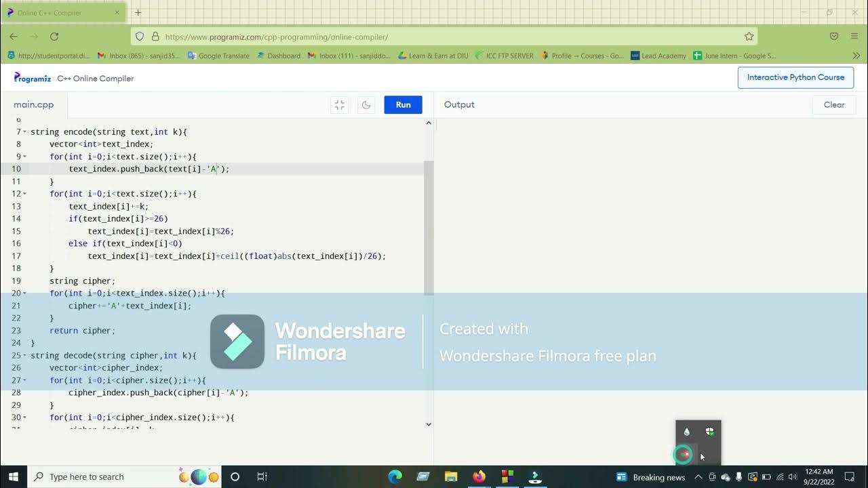This screenshot has height=488, width=868.
Task: Open the volume speaker icon
Action: pyautogui.click(x=793, y=476)
